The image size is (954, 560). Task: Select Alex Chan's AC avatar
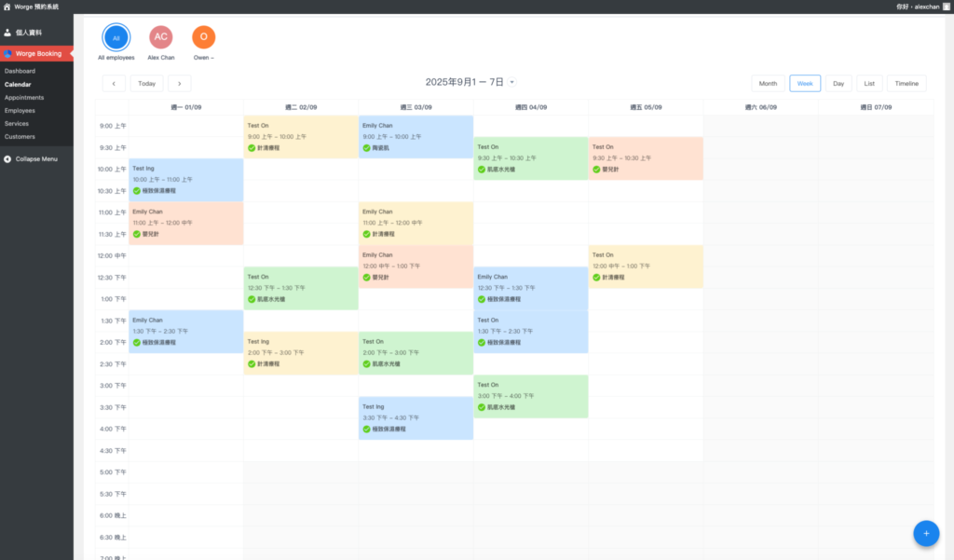(161, 37)
